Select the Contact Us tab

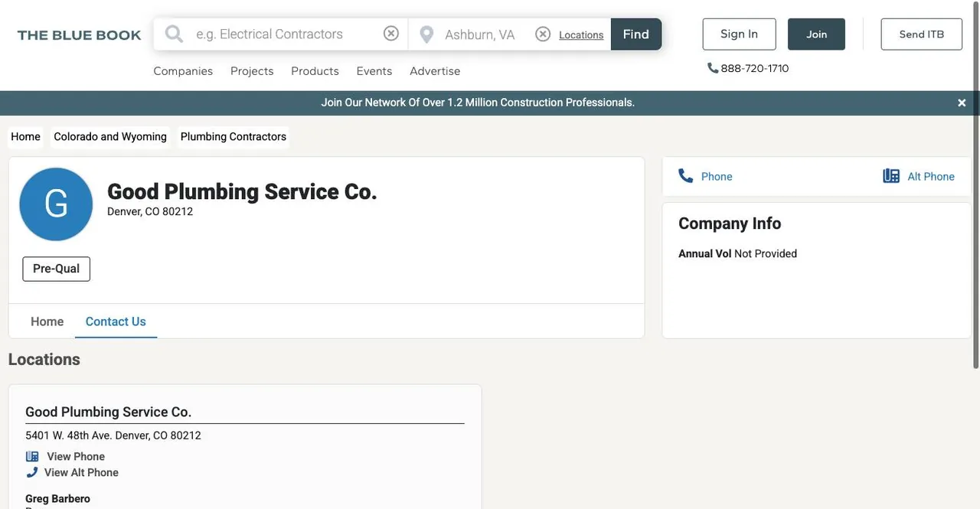point(116,321)
